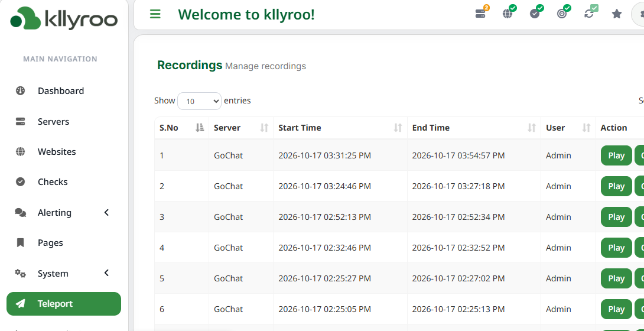Click the Manage recordings subtitle

click(265, 66)
